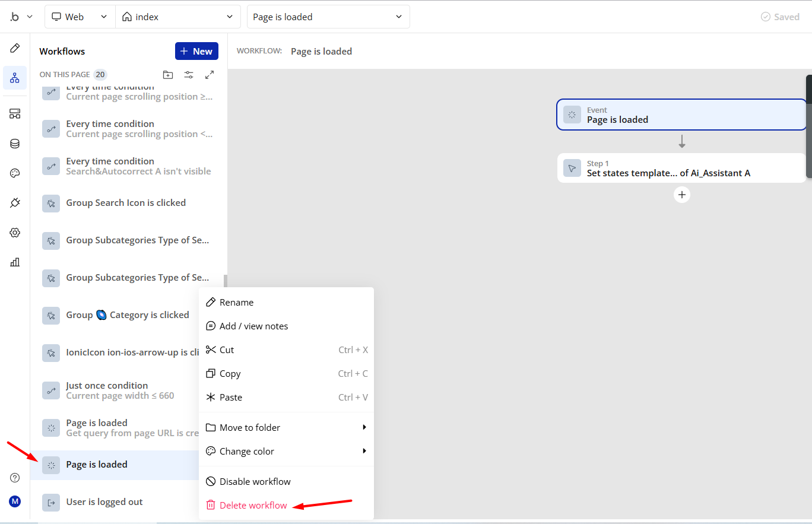
Task: Choose Delete workflow from context menu
Action: 253,506
